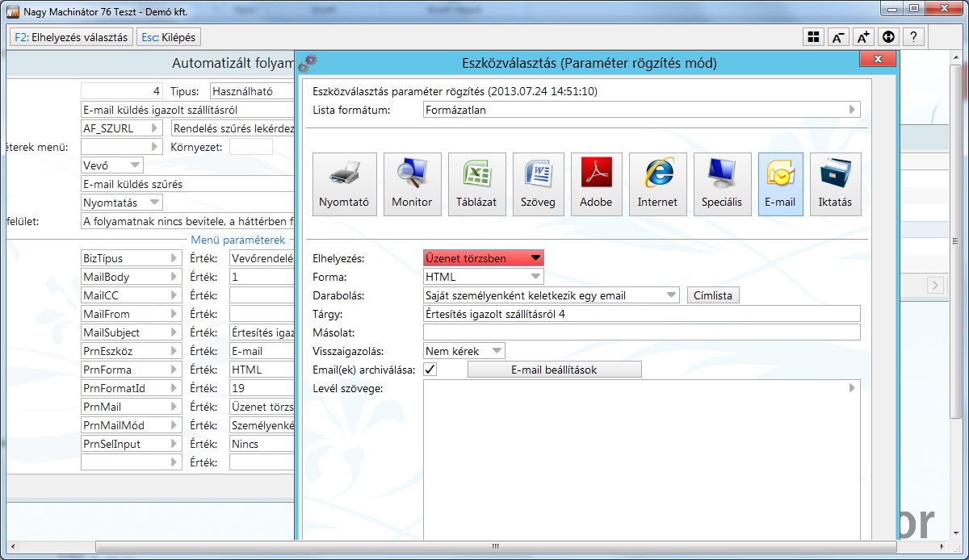Viewport: 969px width, 560px height.
Task: Expand the Lista formátum Formázatlan selector arrow
Action: tap(852, 110)
